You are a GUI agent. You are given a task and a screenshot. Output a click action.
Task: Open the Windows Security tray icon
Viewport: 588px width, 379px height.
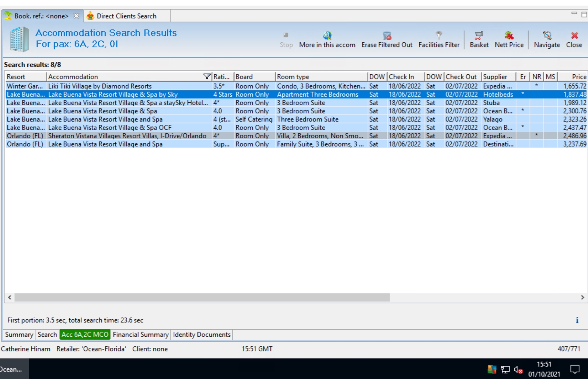[492, 369]
